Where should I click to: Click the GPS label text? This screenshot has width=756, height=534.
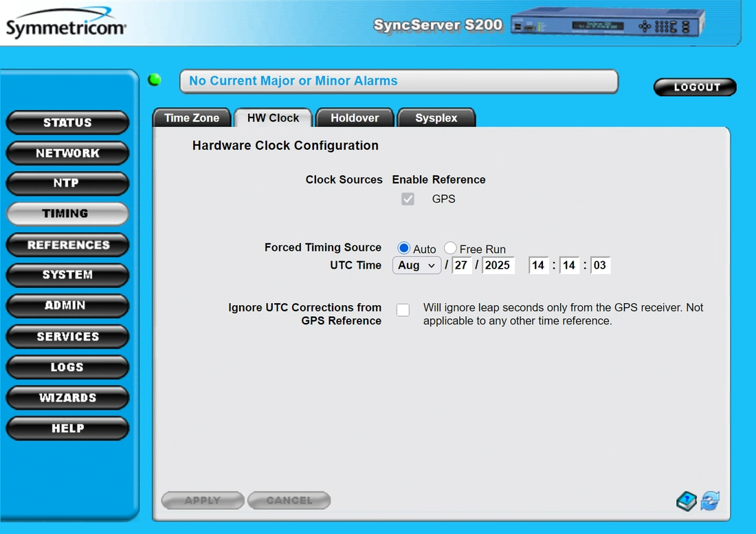[x=443, y=199]
